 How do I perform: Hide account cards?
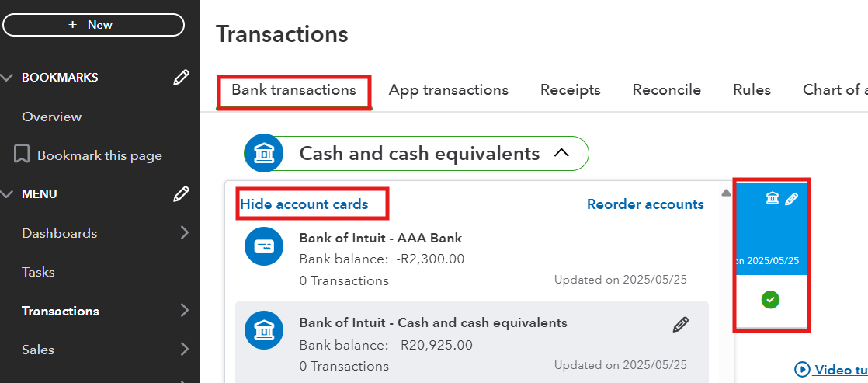click(x=304, y=204)
